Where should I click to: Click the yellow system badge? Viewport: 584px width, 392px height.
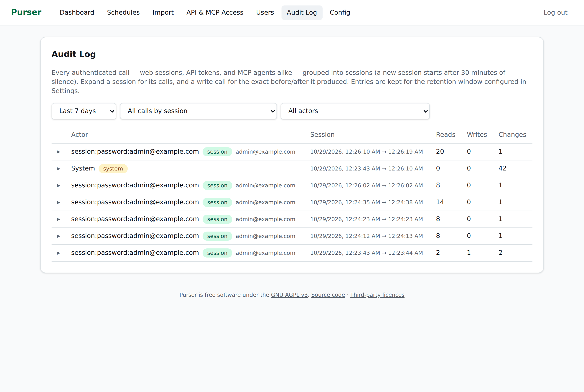click(113, 168)
